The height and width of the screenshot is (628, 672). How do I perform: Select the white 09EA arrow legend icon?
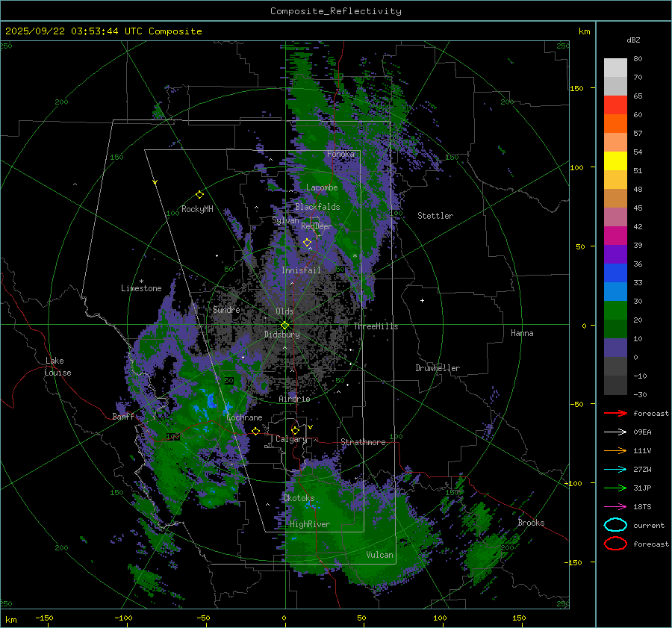[615, 432]
